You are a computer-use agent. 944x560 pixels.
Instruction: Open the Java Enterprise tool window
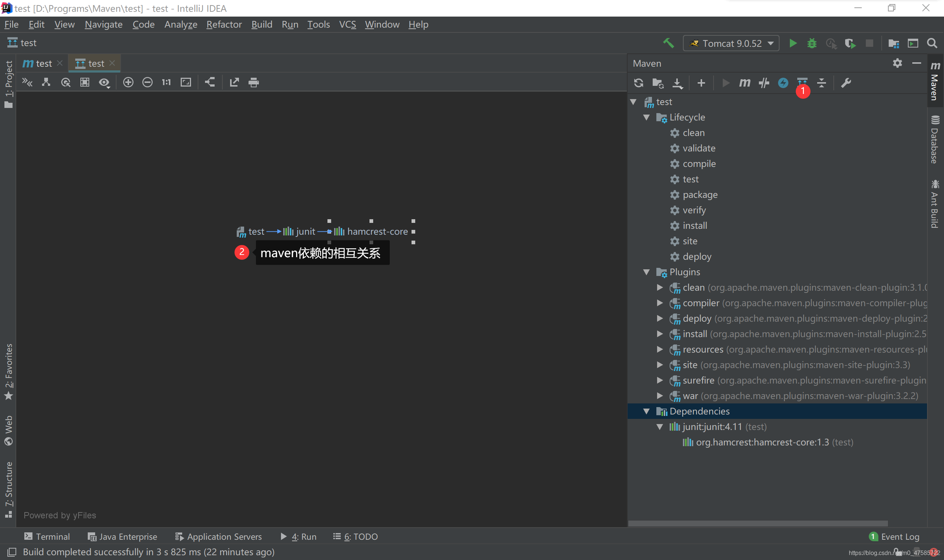point(122,536)
